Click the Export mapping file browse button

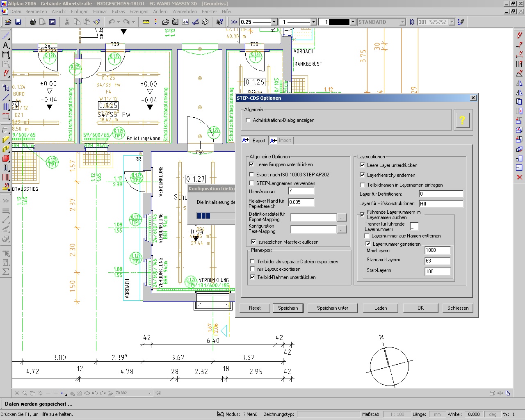coord(342,218)
